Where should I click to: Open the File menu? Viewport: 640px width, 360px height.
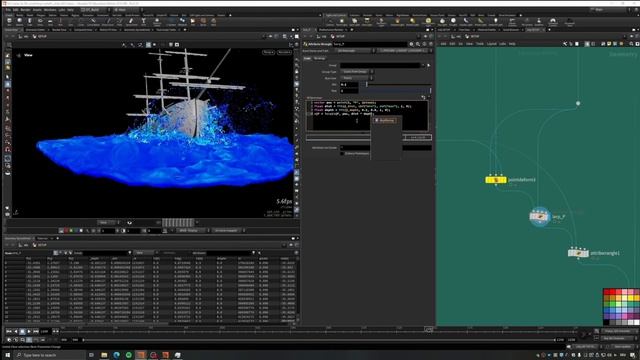(x=8, y=9)
